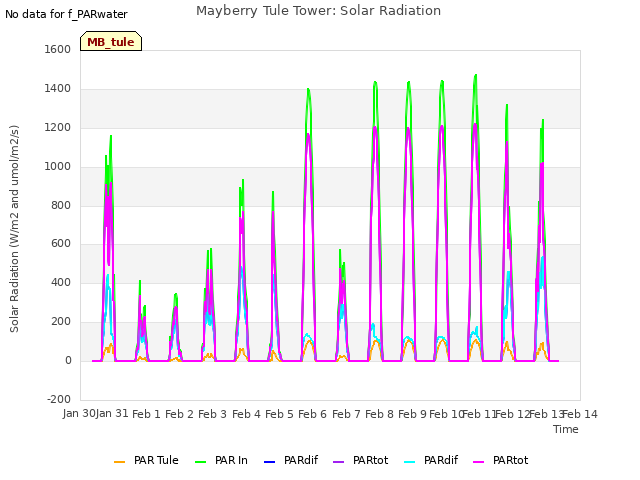
Task: Click the 400 y-axis tick value
Action: click(61, 282)
